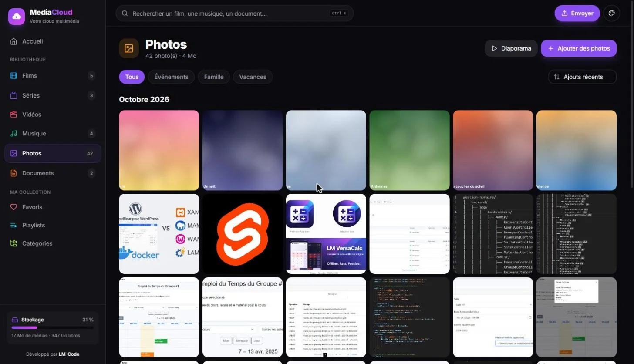Open the Svelte logo photo thumbnail
Screen dimensions: 634x364
tap(243, 234)
